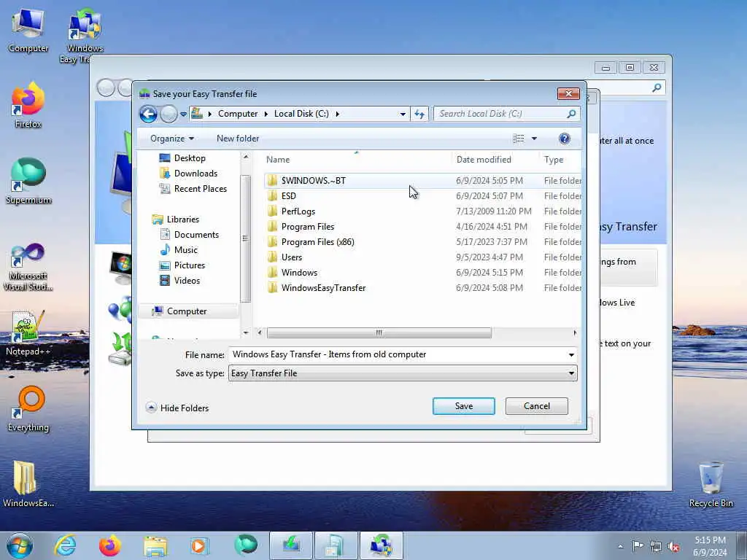
Task: Open Windows Explorer from taskbar
Action: coord(155,545)
